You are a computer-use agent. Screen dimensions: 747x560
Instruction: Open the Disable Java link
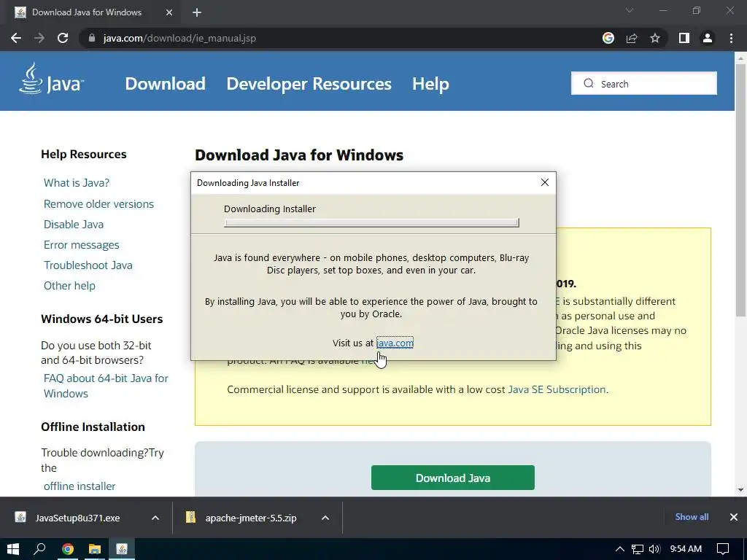pos(74,225)
